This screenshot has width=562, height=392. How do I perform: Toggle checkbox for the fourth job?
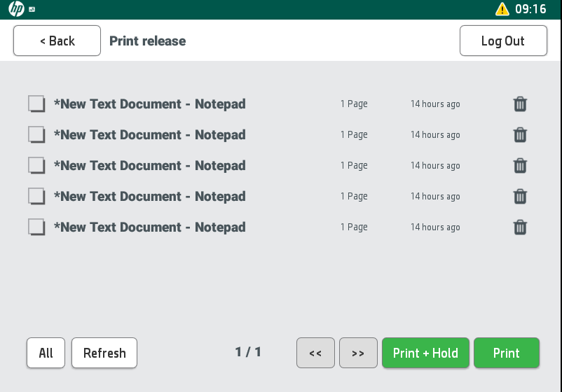pos(36,197)
